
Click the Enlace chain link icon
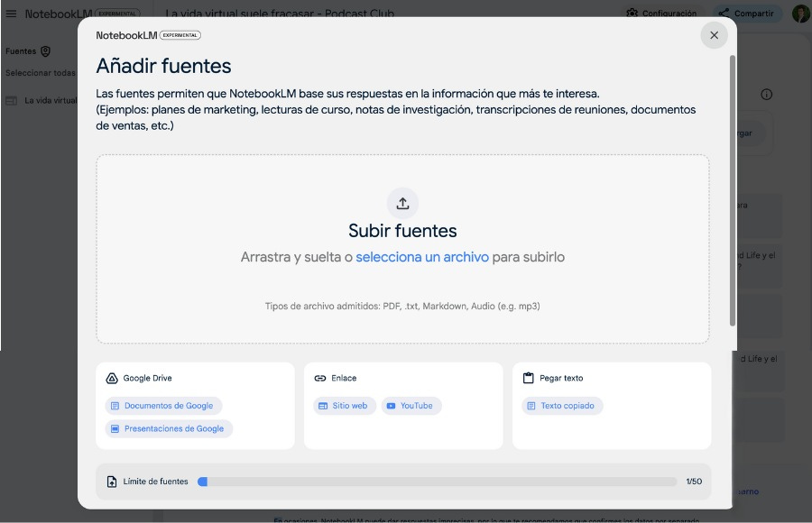320,378
